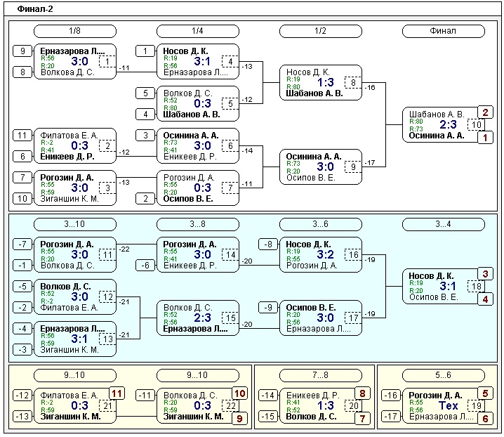Viewport: 504px width, 437px height.
Task: Select the "3...4" placement round header
Action: [x=443, y=224]
